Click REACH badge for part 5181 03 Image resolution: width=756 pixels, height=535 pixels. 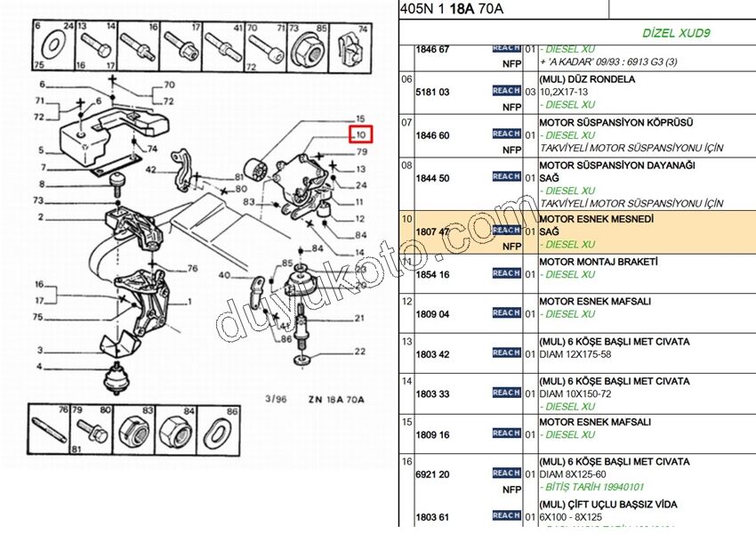(506, 92)
